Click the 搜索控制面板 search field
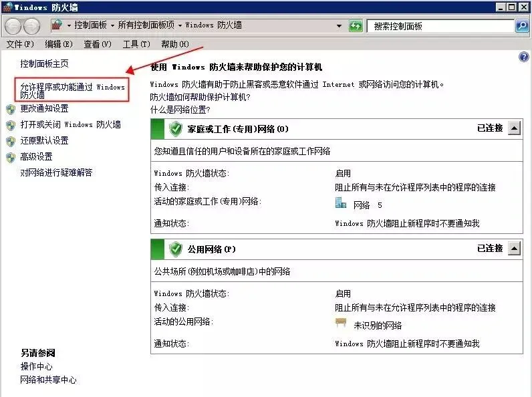This screenshot has width=532, height=397. tap(440, 26)
